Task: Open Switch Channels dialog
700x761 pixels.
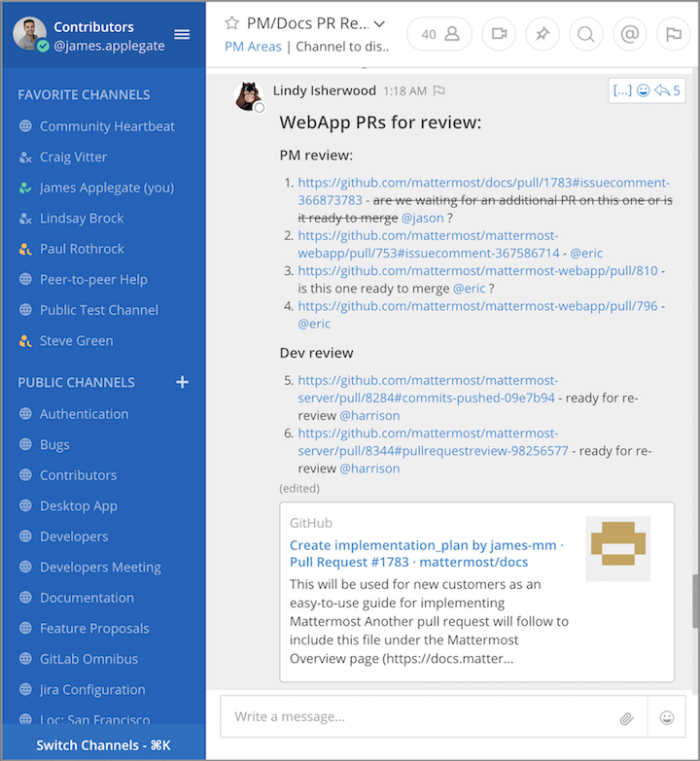Action: point(103,745)
